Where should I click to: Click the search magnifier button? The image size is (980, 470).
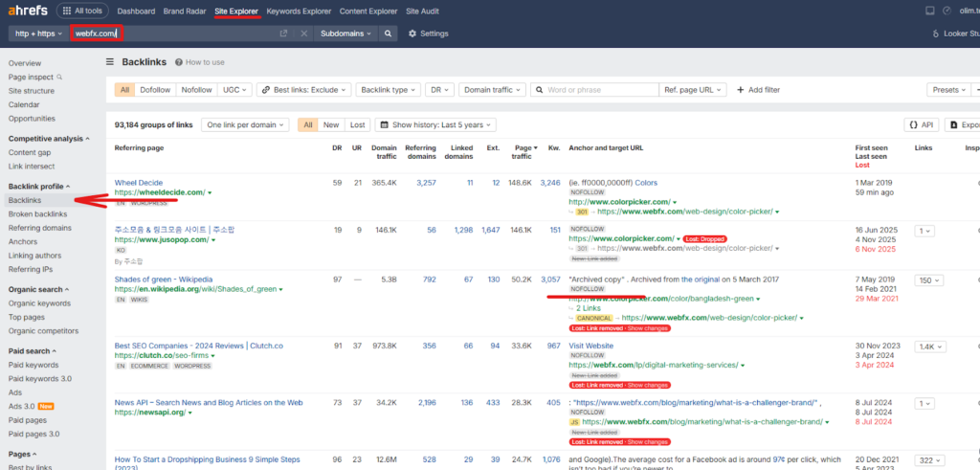(388, 34)
